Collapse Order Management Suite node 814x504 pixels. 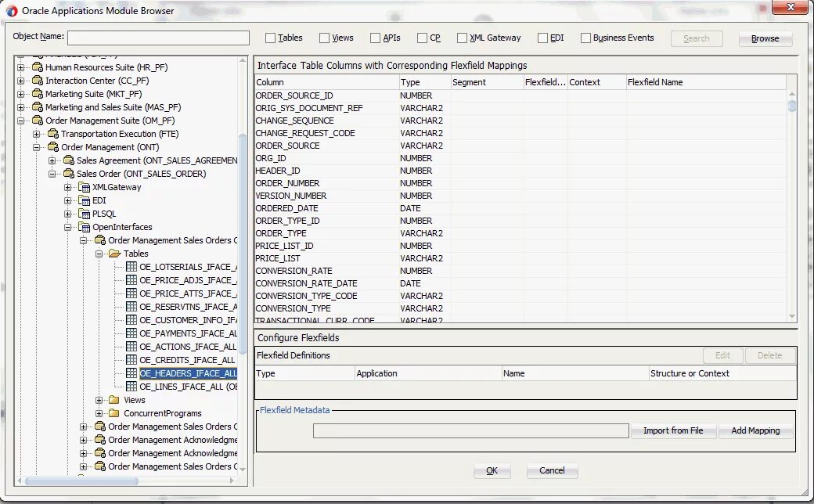pyautogui.click(x=21, y=121)
